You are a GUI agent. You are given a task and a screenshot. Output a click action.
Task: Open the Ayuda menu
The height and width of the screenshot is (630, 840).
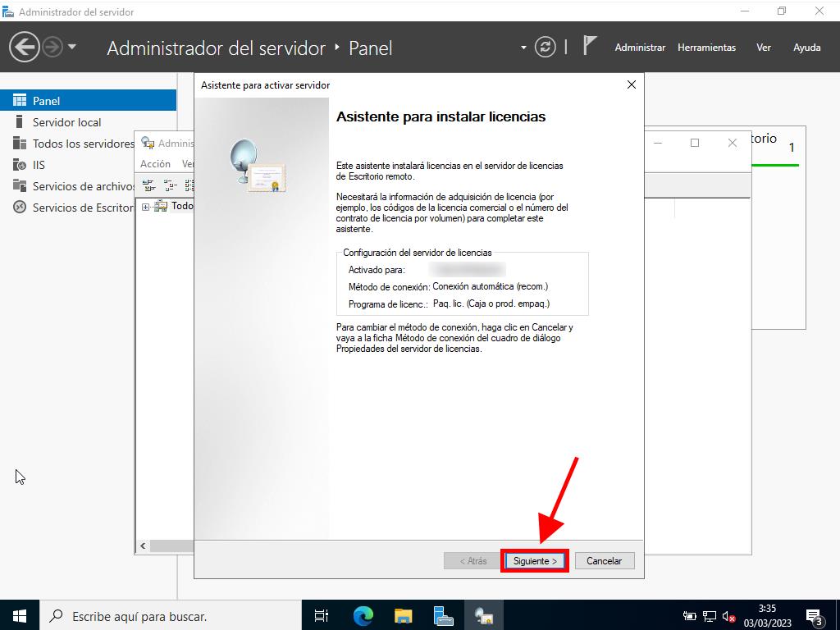[x=806, y=48]
